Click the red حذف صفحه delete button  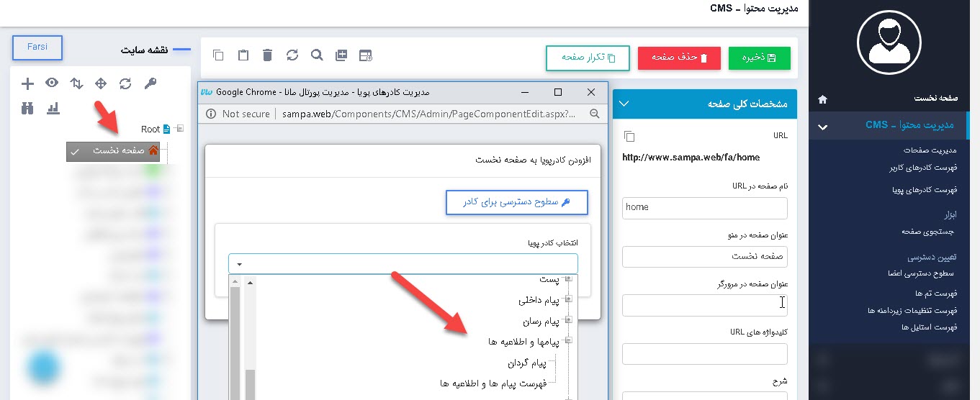click(x=679, y=58)
